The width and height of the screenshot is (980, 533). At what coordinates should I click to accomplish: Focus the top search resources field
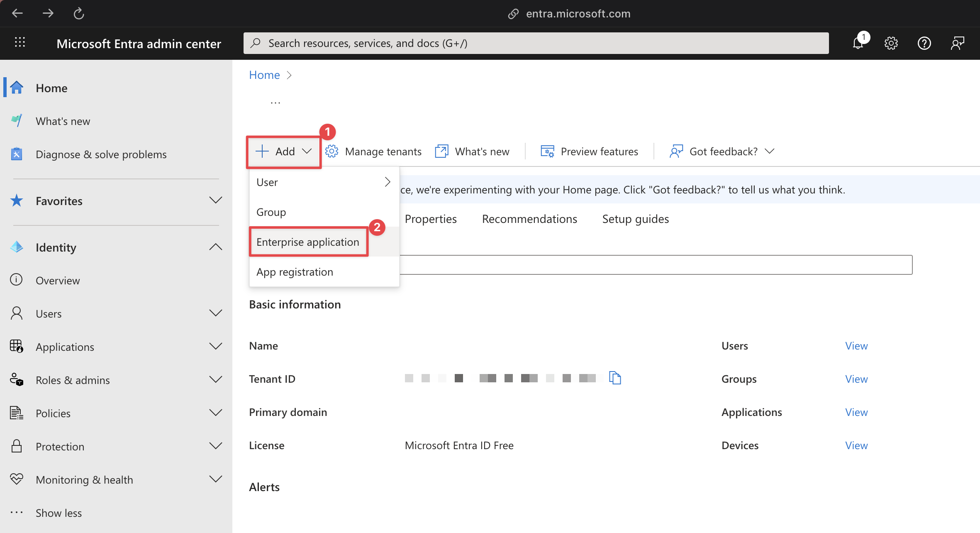coord(536,43)
